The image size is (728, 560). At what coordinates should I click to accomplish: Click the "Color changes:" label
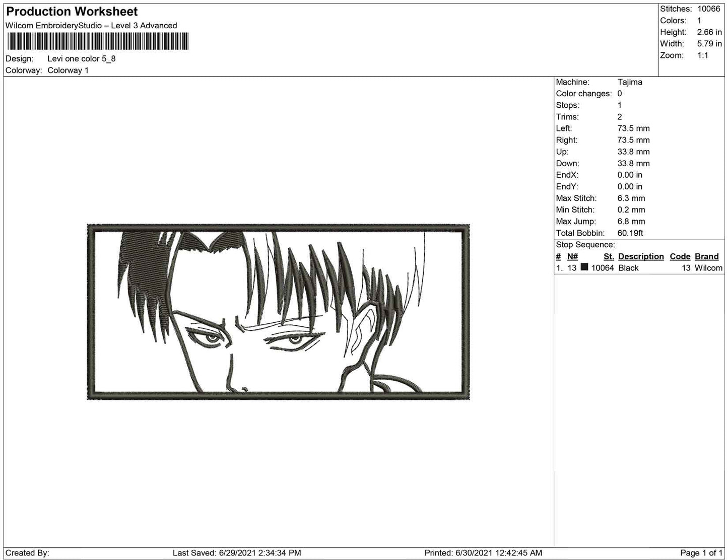(x=584, y=94)
